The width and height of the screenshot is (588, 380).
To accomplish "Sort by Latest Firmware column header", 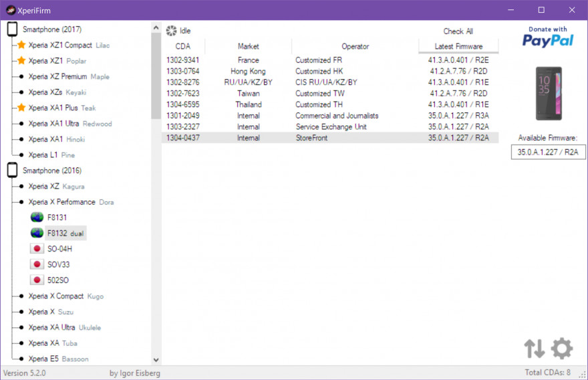I will 458,46.
